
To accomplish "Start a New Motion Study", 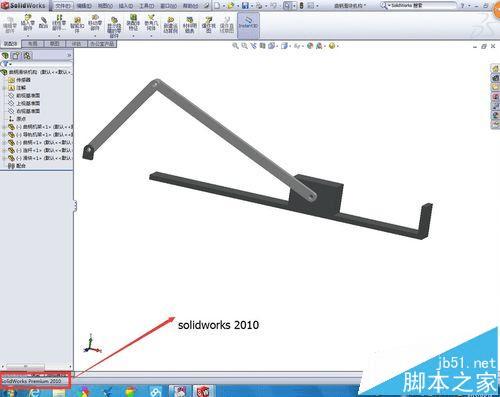I will click(x=170, y=25).
